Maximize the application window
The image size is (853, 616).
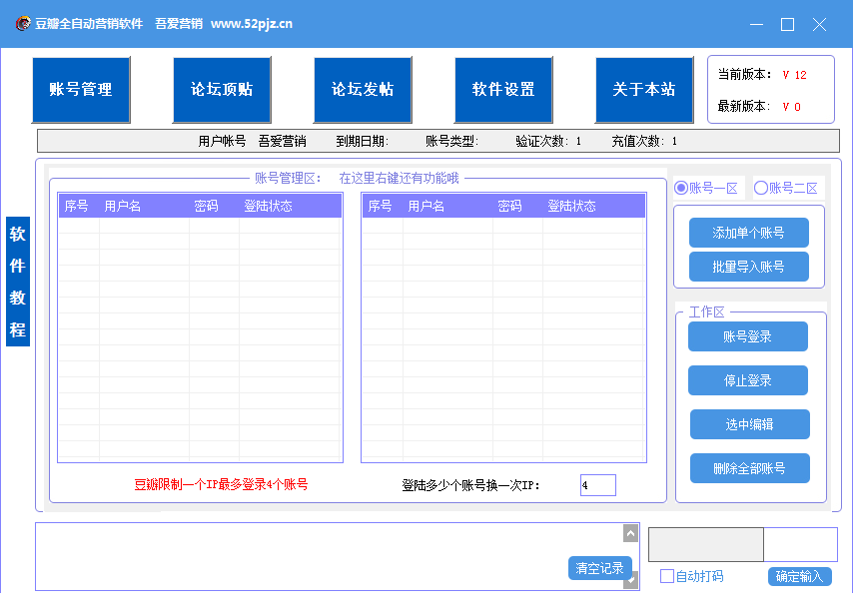click(787, 25)
